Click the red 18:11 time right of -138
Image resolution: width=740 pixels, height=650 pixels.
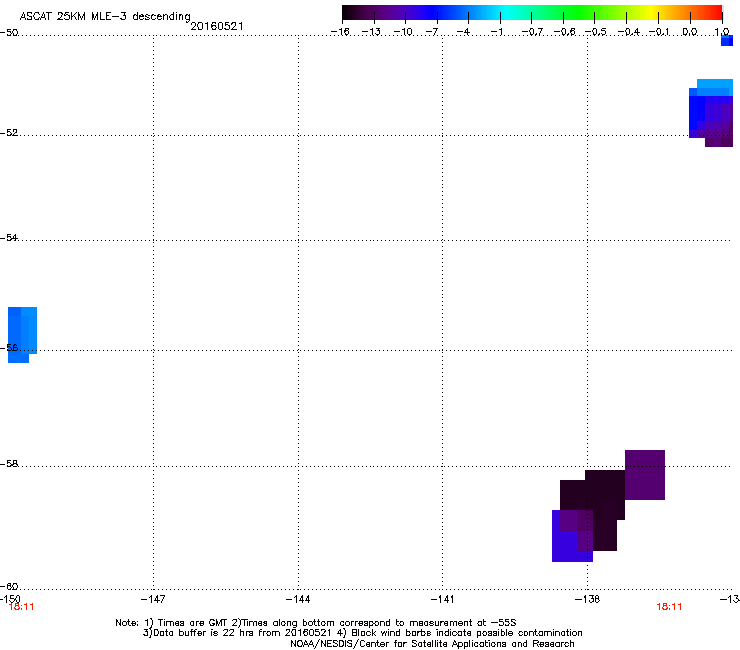pos(669,607)
